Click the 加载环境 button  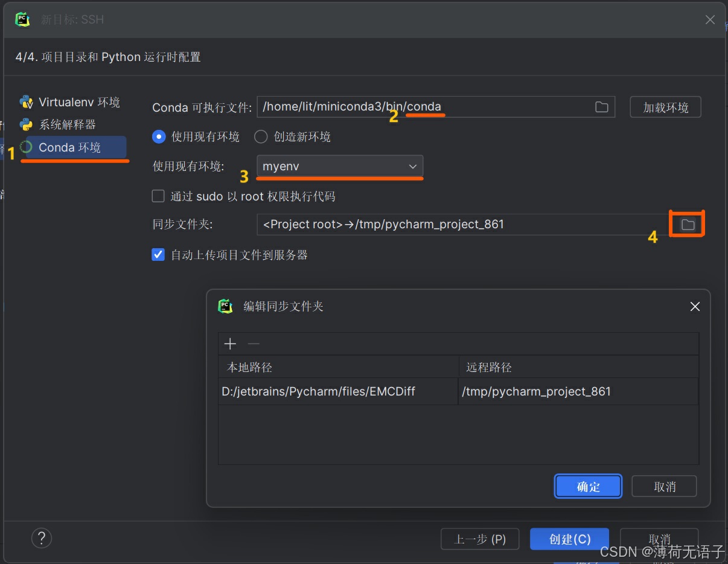[x=665, y=107]
